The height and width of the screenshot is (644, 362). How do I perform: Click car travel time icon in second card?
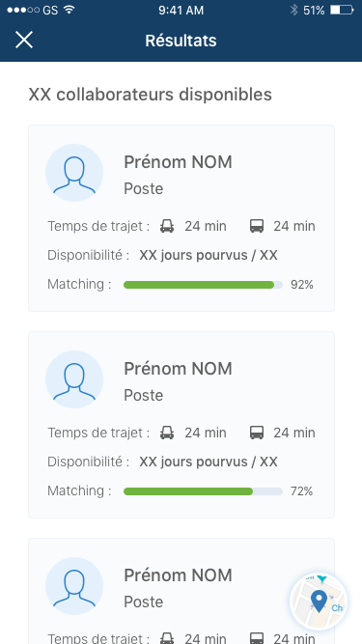(x=167, y=433)
